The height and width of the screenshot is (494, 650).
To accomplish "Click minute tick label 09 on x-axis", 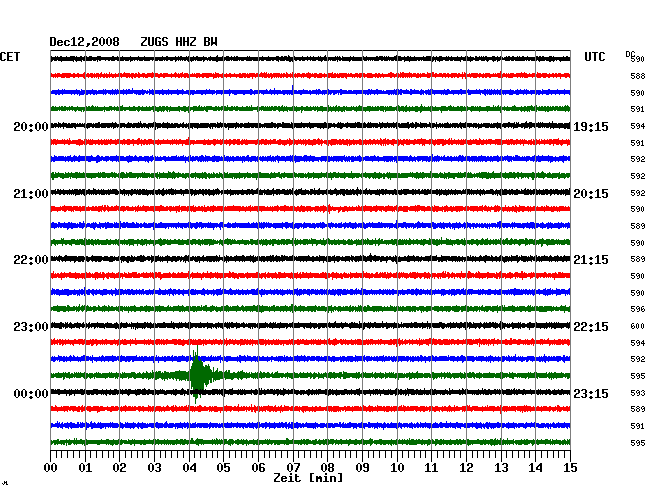I will pos(362,468).
